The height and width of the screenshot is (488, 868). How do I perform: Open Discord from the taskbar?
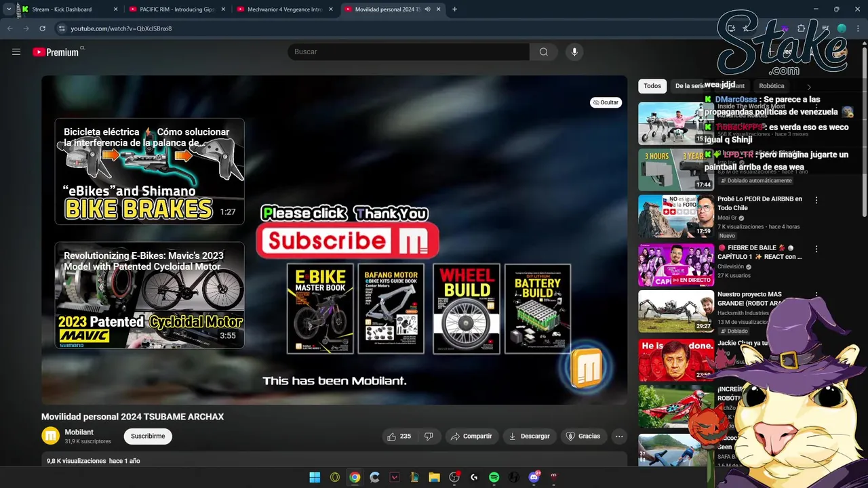pyautogui.click(x=534, y=477)
